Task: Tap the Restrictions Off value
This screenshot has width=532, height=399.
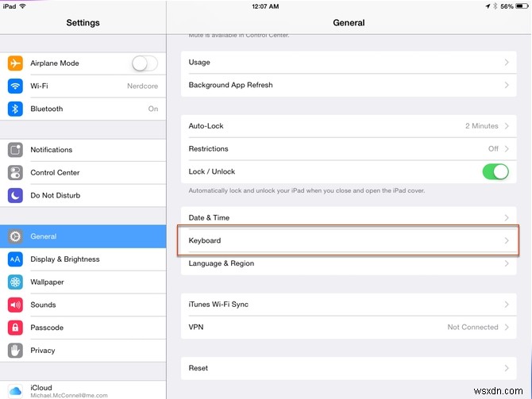Action: click(x=493, y=149)
